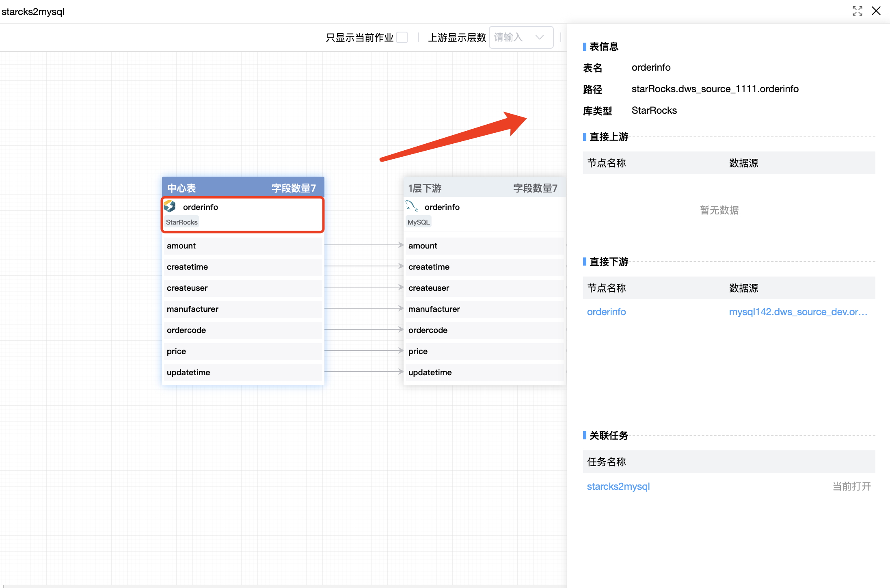
Task: Enable 只显示当前作业 checkbox
Action: [x=402, y=37]
